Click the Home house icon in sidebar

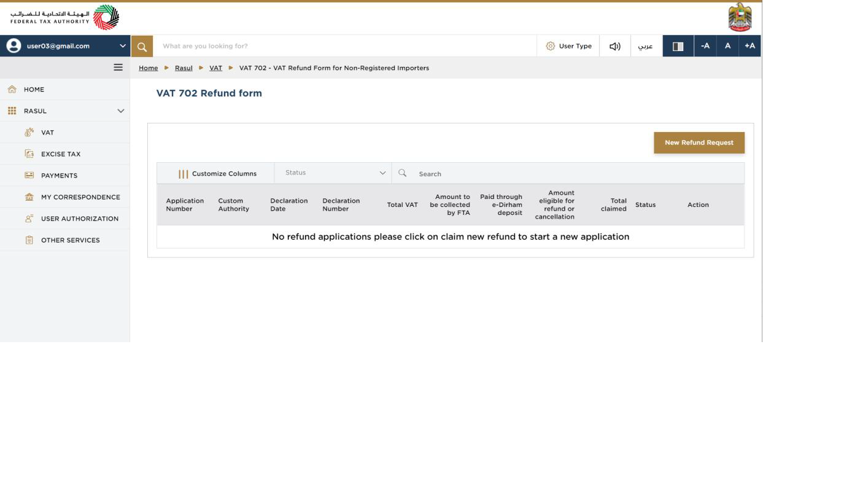point(12,90)
